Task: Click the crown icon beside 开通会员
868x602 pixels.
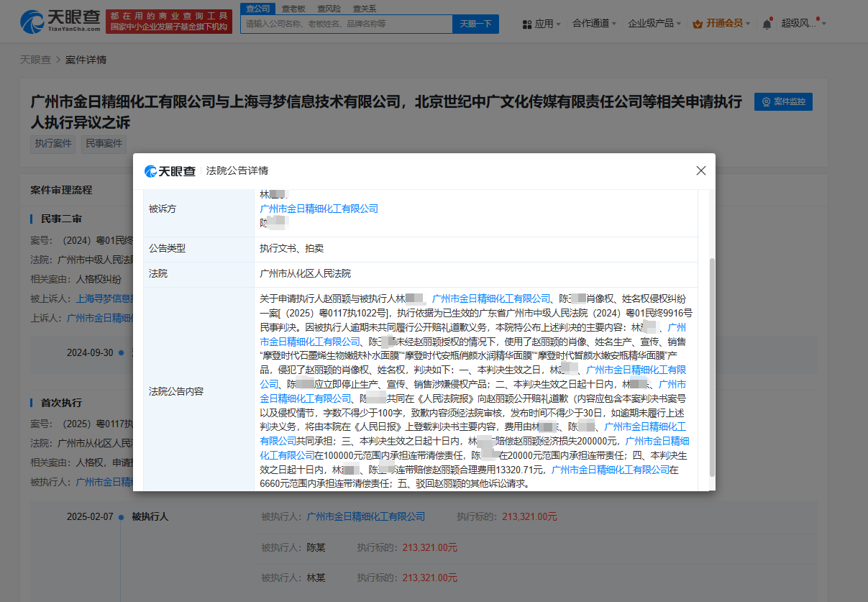Action: click(697, 24)
